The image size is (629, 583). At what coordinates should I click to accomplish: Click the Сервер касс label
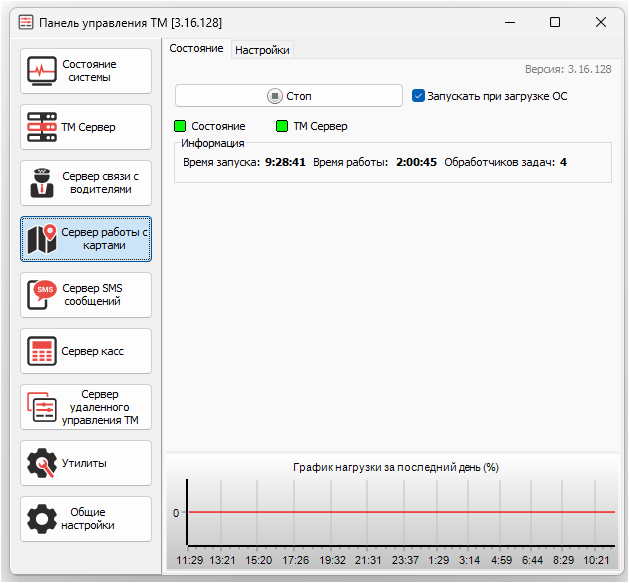coord(92,351)
